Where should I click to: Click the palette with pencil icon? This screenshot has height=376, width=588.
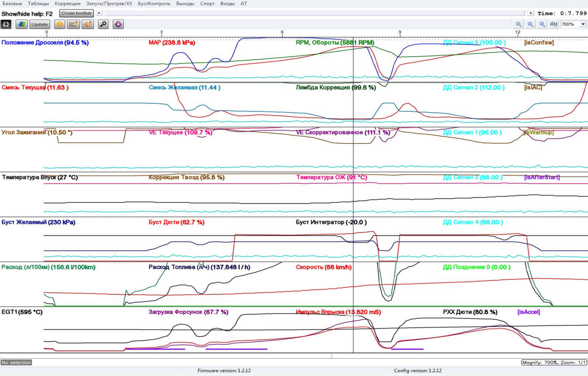[88, 24]
